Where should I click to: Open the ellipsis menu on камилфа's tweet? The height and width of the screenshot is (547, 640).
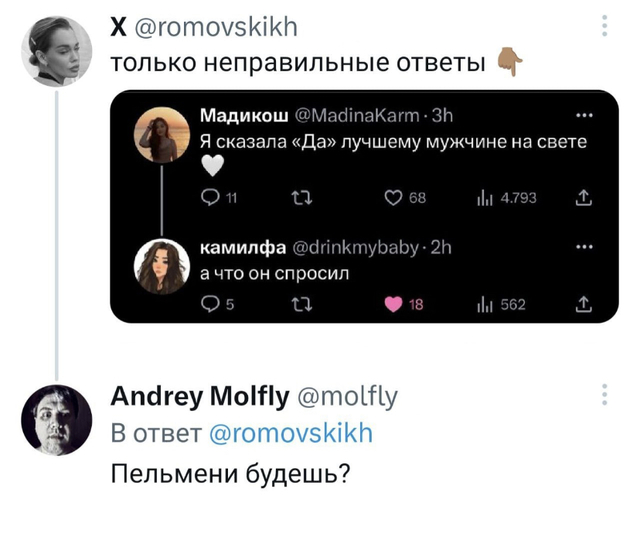click(584, 247)
